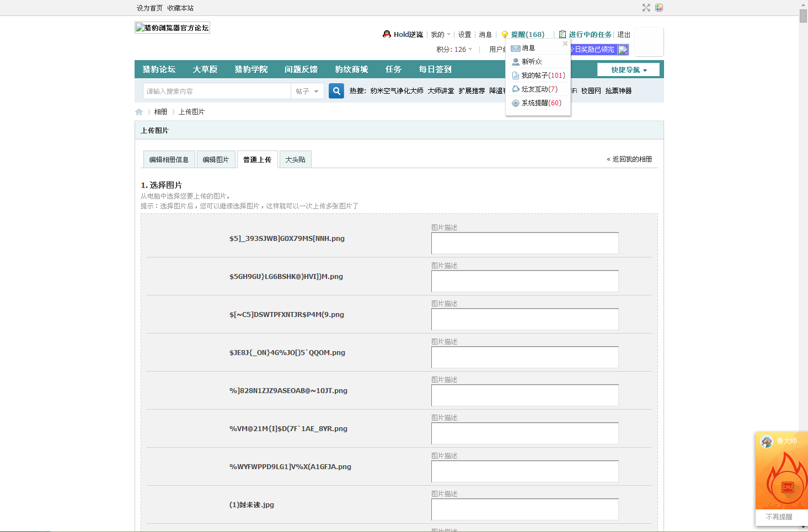Open 问题反馈 in navigation bar

tap(301, 69)
